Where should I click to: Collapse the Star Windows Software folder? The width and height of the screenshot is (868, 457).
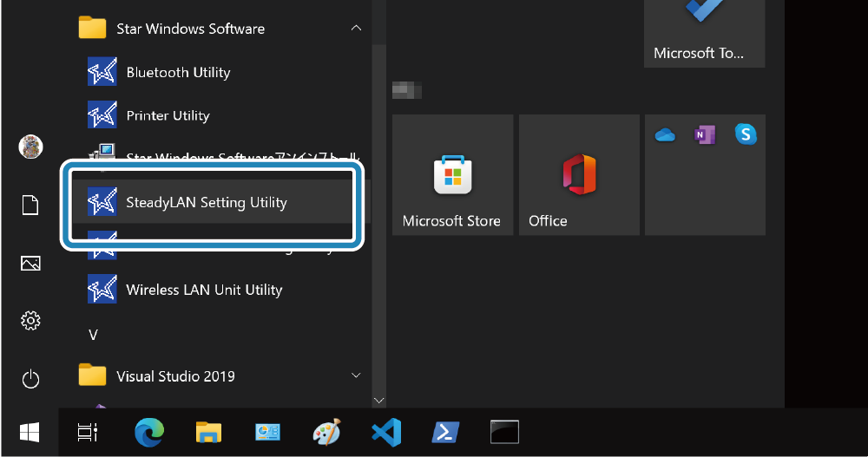pos(356,29)
